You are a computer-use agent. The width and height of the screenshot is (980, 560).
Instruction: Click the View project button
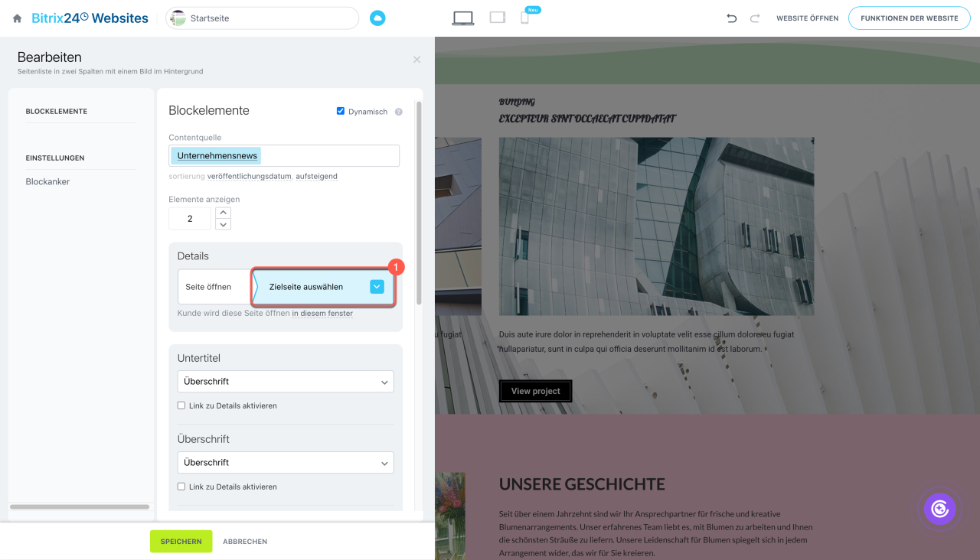536,391
